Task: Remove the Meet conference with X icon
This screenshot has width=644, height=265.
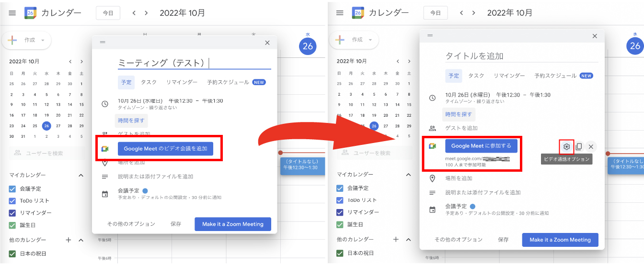Action: tap(591, 147)
